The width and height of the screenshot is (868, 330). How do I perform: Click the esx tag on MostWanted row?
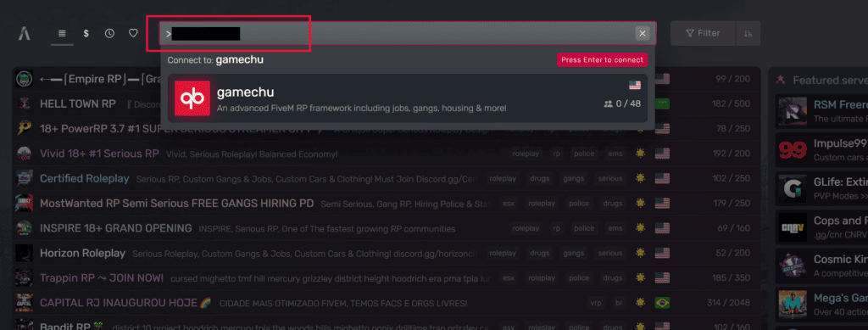tap(509, 204)
